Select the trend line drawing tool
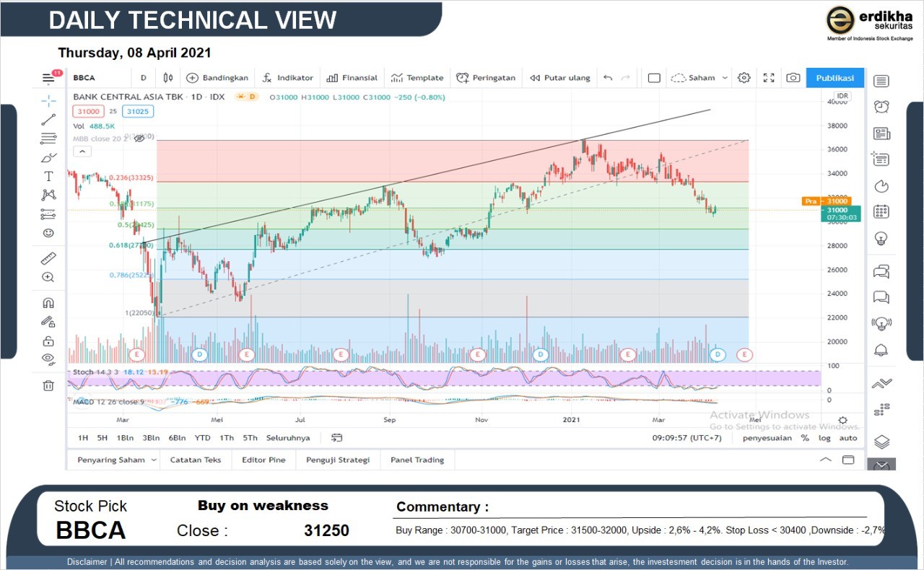Viewport: 924px width, 570px height. [48, 120]
